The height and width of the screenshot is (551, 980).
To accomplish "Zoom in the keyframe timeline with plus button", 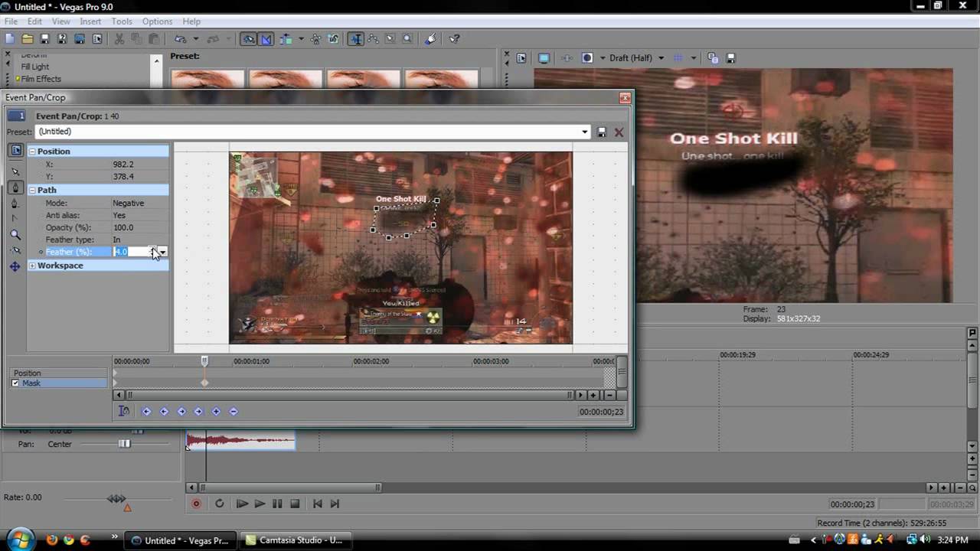I will [x=593, y=395].
